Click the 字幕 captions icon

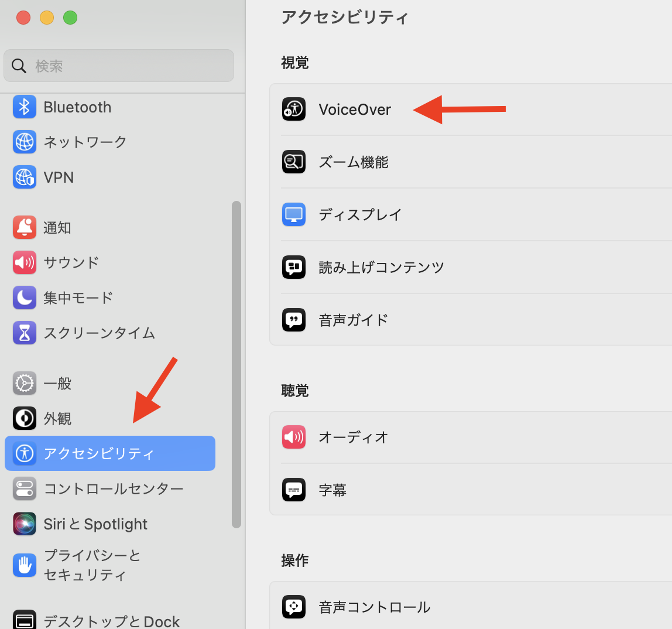[x=294, y=490]
